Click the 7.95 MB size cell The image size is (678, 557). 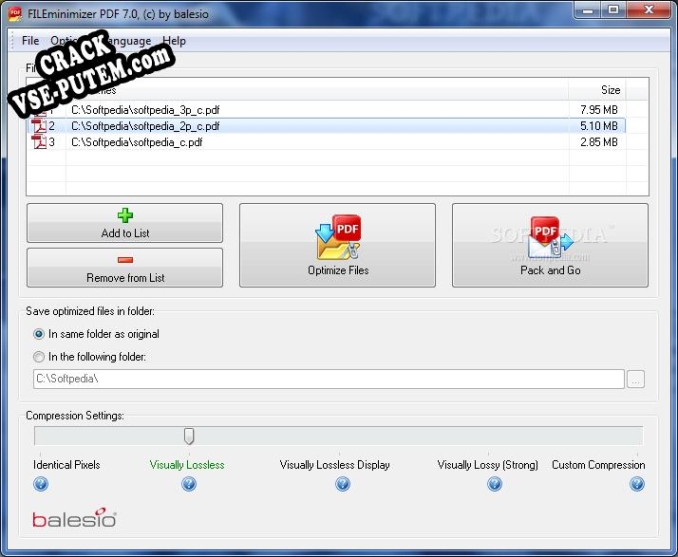click(599, 110)
